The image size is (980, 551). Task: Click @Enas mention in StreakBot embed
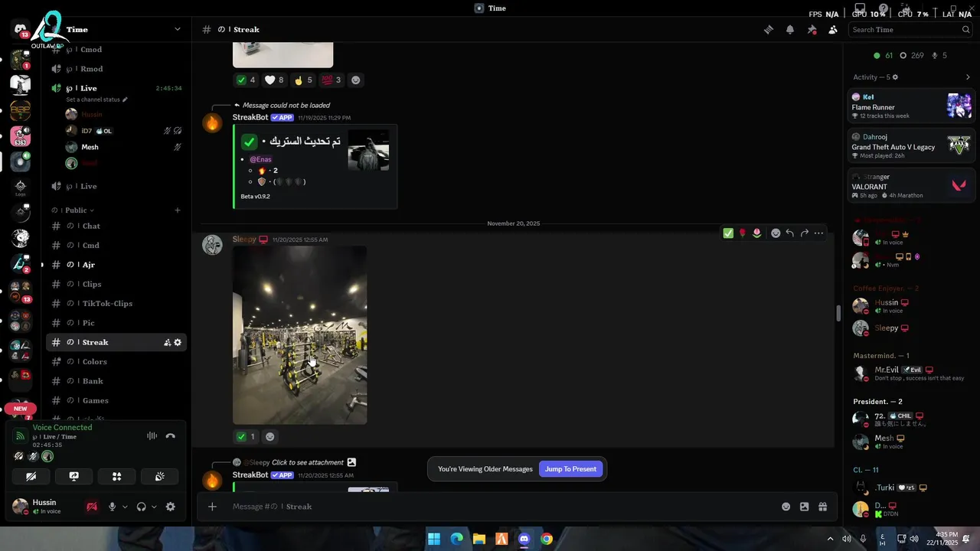[x=260, y=159]
